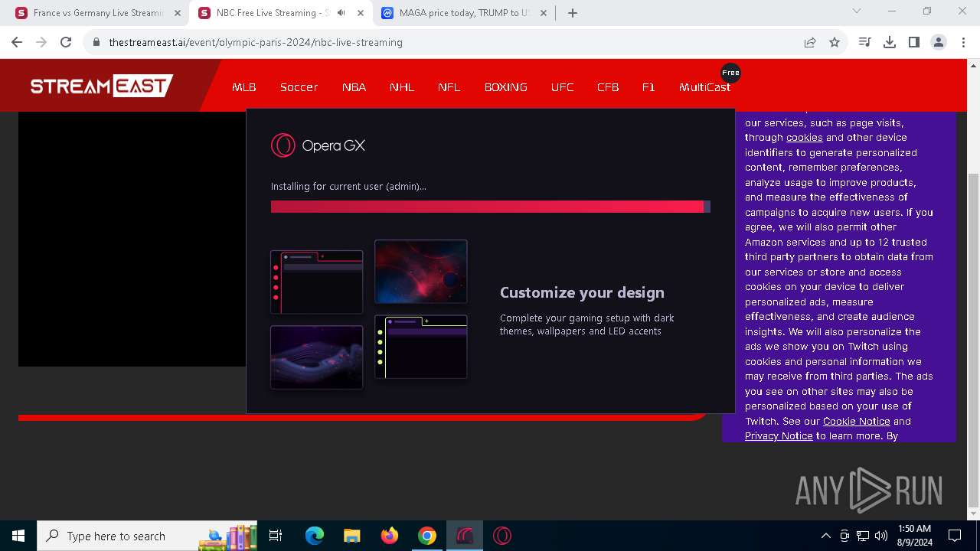Switch to Opera GX installer on taskbar

[x=465, y=536]
